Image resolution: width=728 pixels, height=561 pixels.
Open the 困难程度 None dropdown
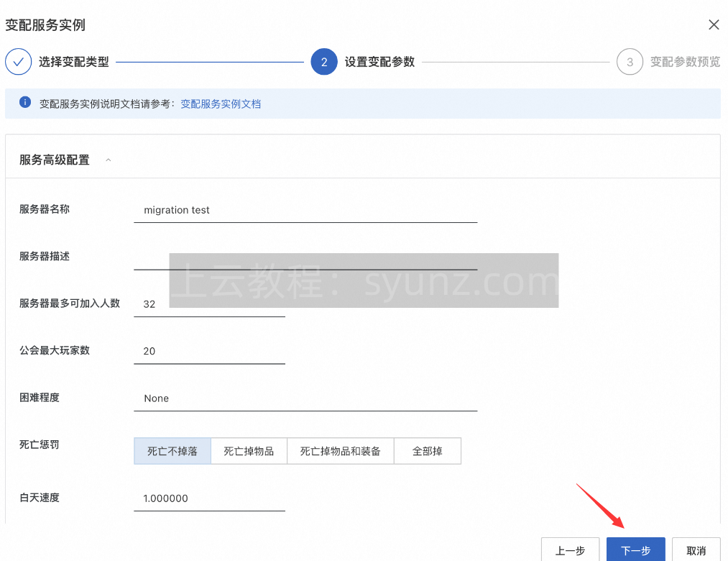pyautogui.click(x=305, y=398)
